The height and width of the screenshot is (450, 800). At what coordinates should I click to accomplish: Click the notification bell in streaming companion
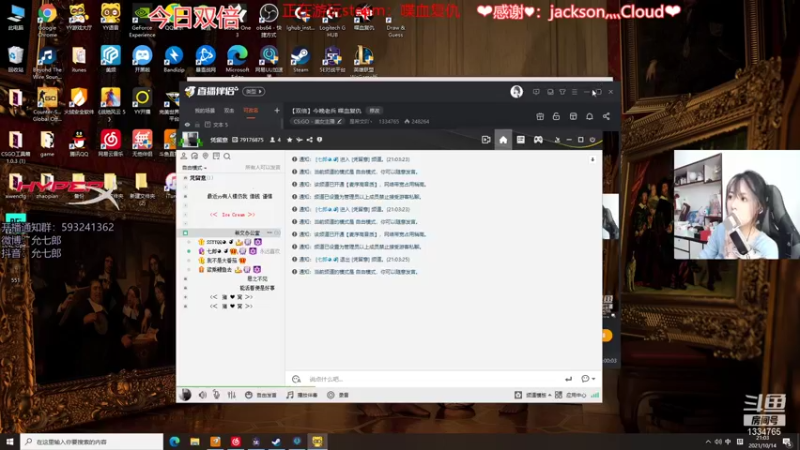click(x=589, y=116)
